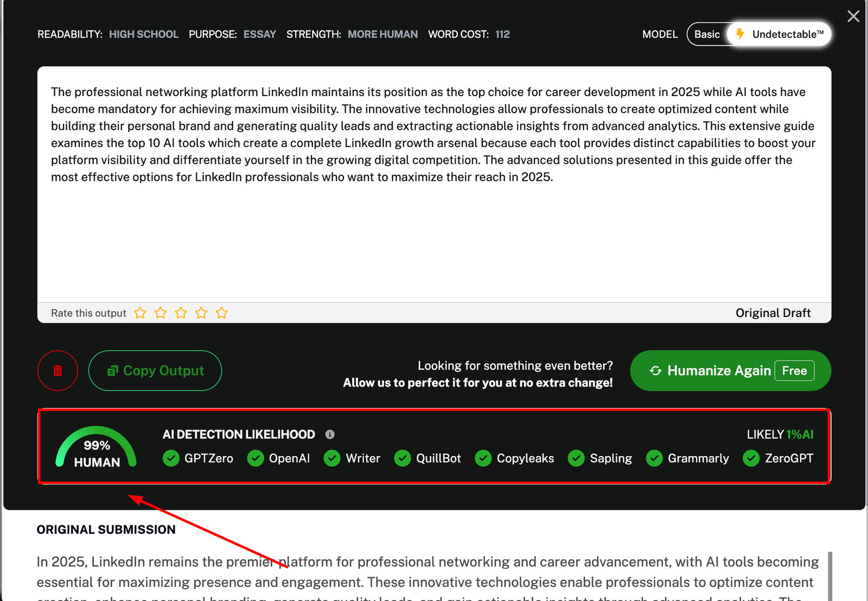Image resolution: width=868 pixels, height=601 pixels.
Task: Click the Writer detector label
Action: pos(363,458)
